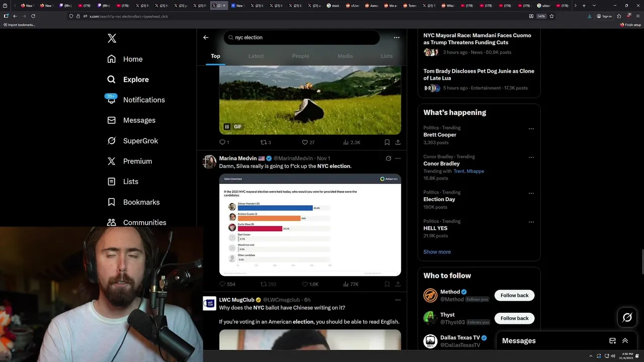644x362 pixels.
Task: Bookmark the GIF post
Action: point(387,142)
